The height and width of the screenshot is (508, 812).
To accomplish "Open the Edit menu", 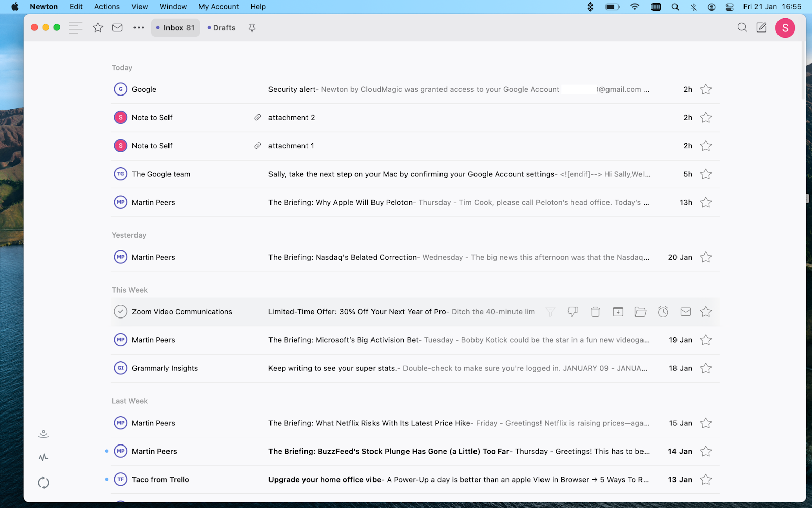I will (x=76, y=7).
